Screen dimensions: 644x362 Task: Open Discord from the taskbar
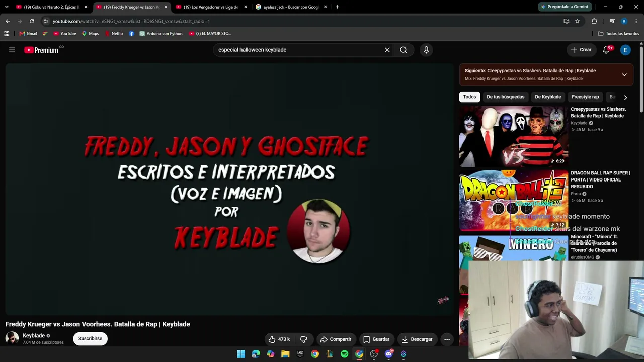[x=388, y=354]
